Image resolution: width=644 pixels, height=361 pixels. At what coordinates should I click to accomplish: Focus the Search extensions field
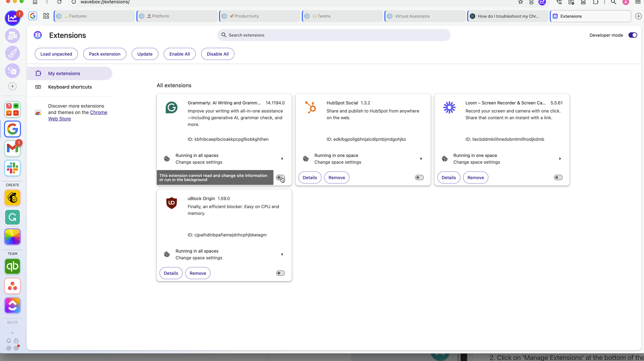click(x=334, y=35)
